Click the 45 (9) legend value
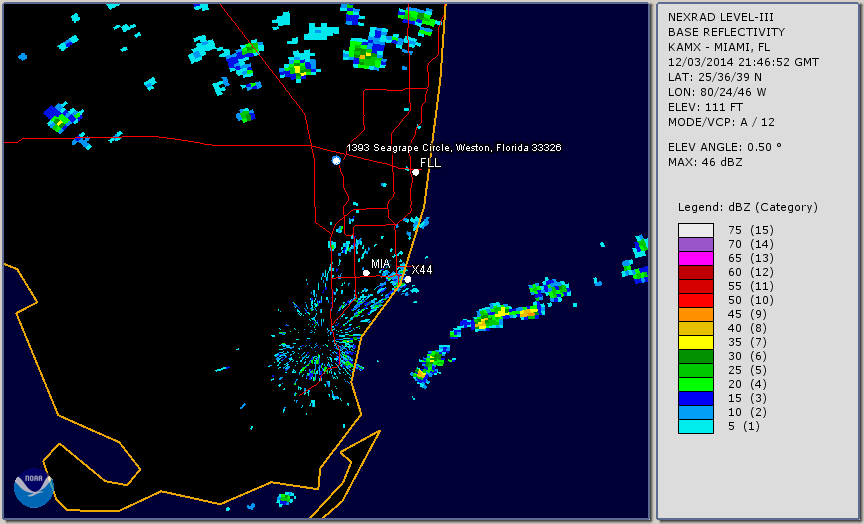The height and width of the screenshot is (524, 864). tap(747, 315)
